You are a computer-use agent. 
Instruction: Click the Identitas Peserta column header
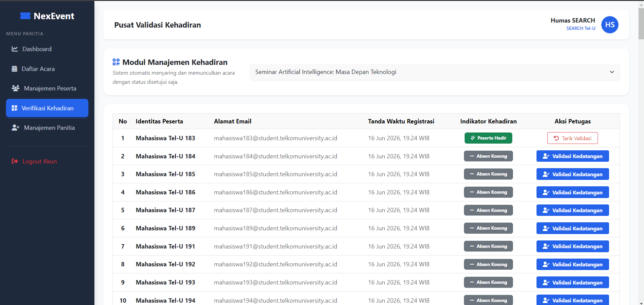(x=159, y=121)
